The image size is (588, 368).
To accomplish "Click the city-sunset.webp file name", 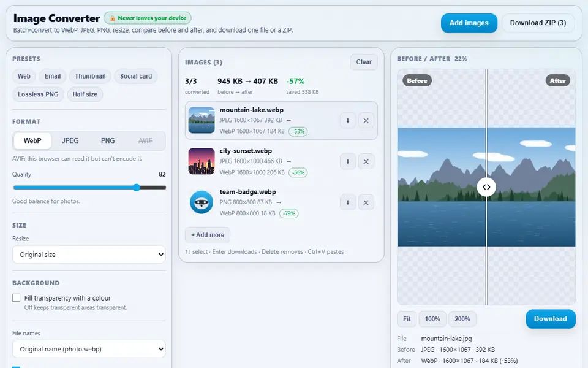I will [x=246, y=151].
